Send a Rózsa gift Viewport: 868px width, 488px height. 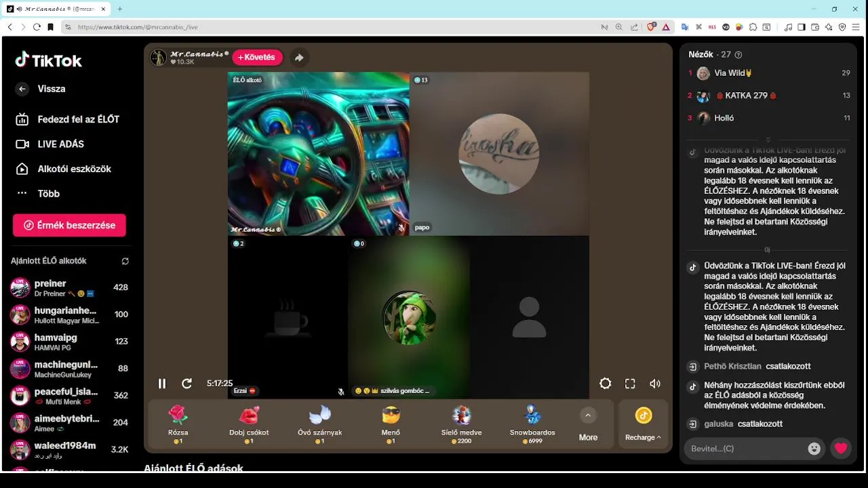pos(178,424)
